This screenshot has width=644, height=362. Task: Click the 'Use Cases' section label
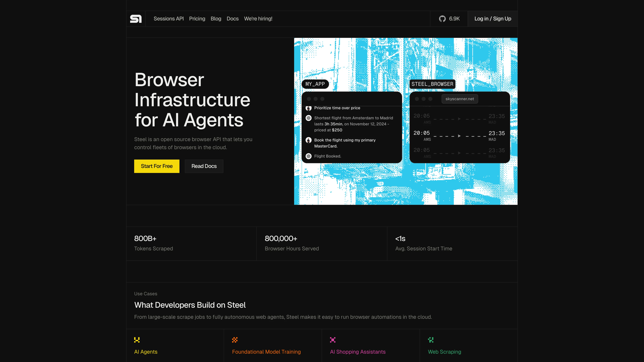click(146, 294)
